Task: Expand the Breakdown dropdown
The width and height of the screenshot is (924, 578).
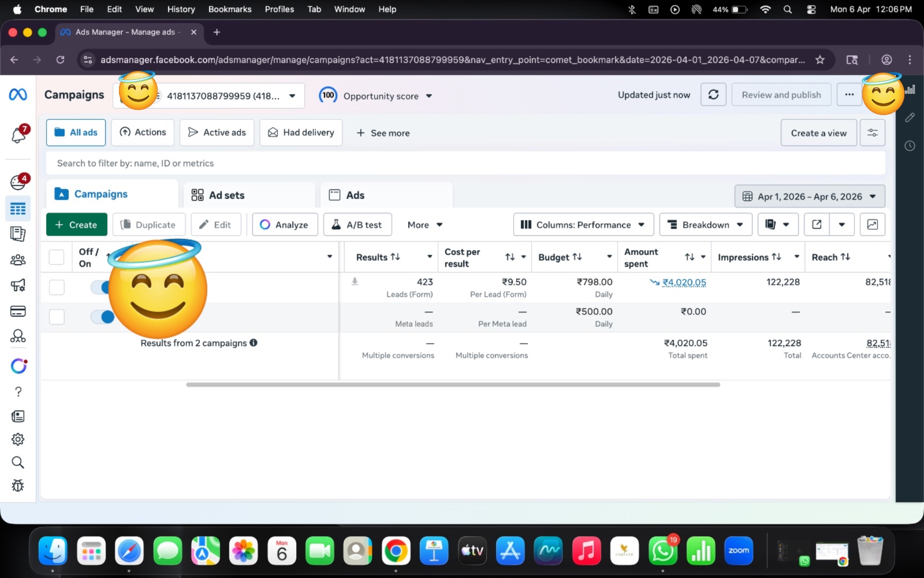Action: (705, 225)
